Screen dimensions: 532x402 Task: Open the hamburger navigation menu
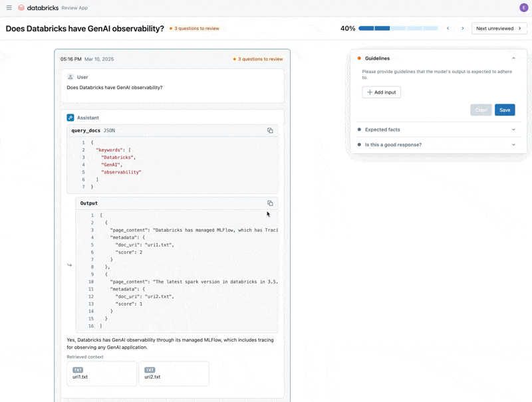(x=9, y=8)
